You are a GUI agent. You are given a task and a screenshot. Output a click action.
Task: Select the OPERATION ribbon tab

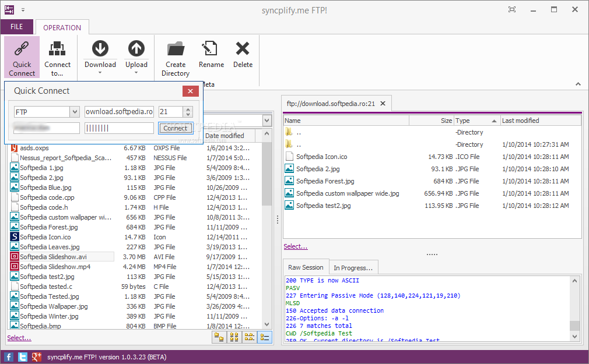point(62,27)
